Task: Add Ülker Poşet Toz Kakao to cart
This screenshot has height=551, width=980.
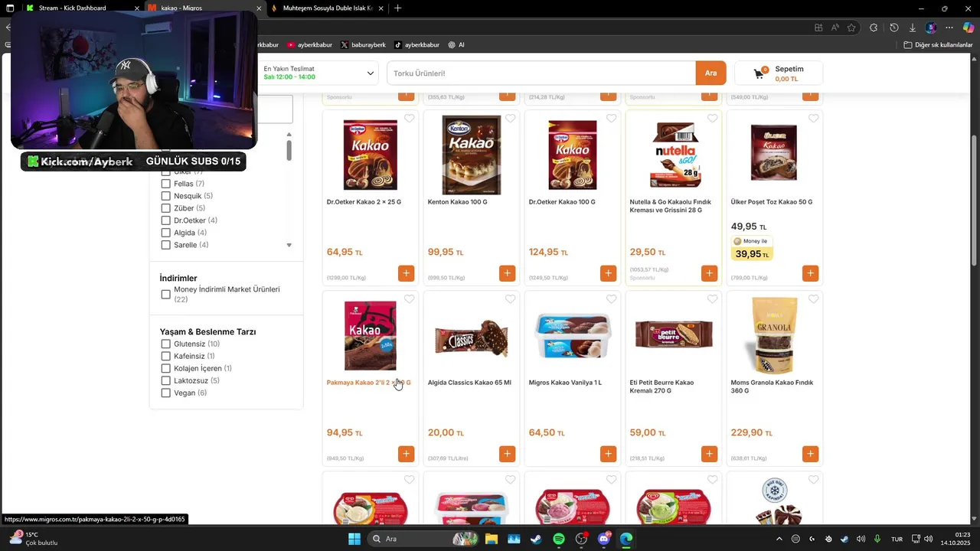Action: click(x=810, y=273)
